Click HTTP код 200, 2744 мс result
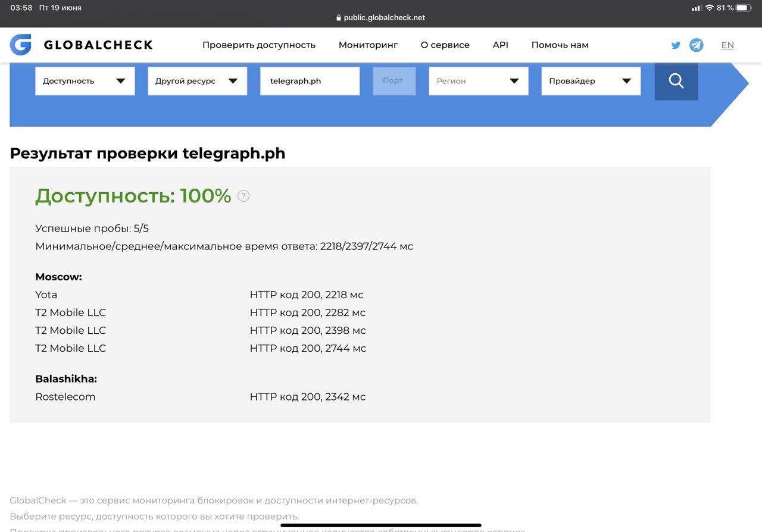 [x=308, y=348]
